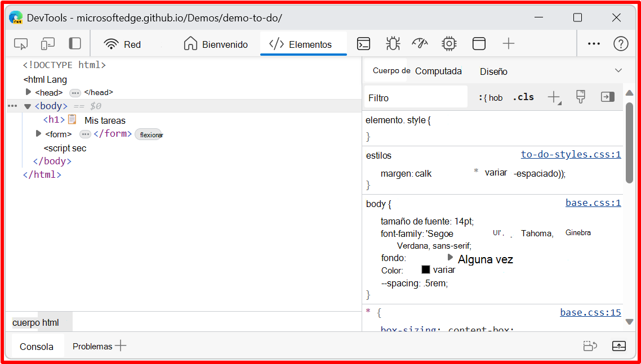Click the black Color swatch
This screenshot has height=364, width=641.
(426, 269)
